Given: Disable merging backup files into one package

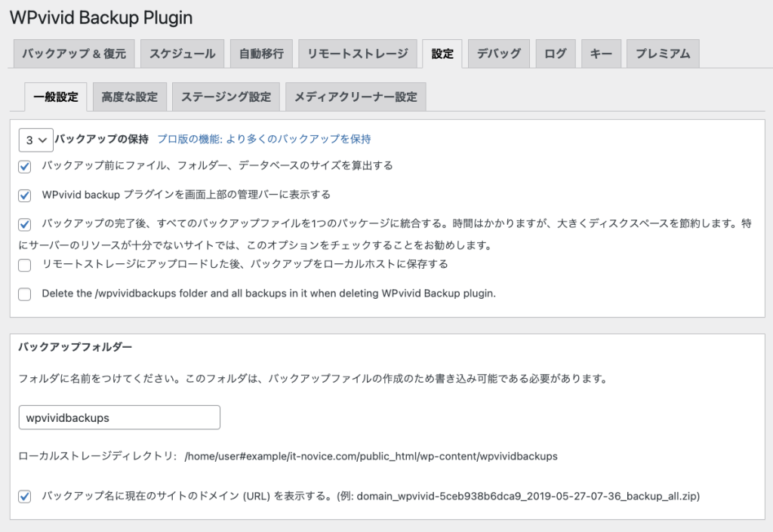Looking at the screenshot, I should pyautogui.click(x=25, y=225).
